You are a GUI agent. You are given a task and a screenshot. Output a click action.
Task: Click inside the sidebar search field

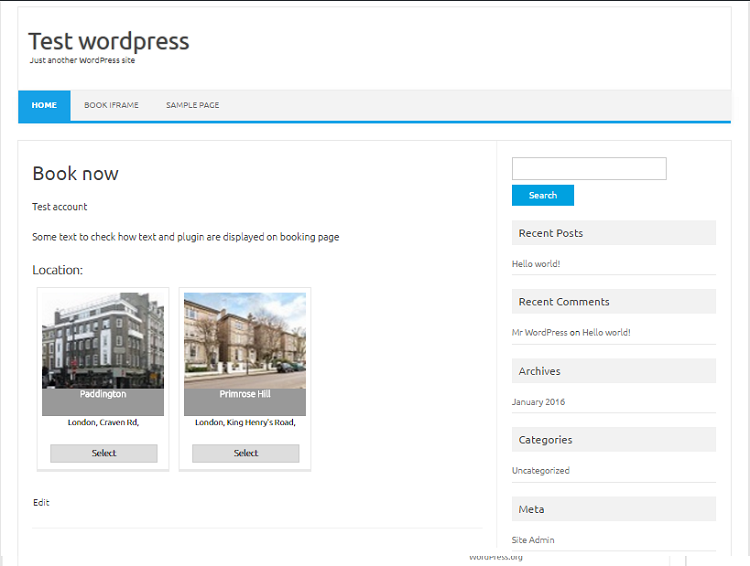588,169
